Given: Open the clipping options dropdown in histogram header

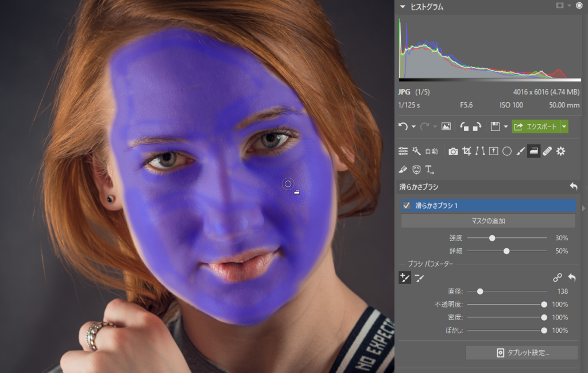Looking at the screenshot, I should (569, 6).
